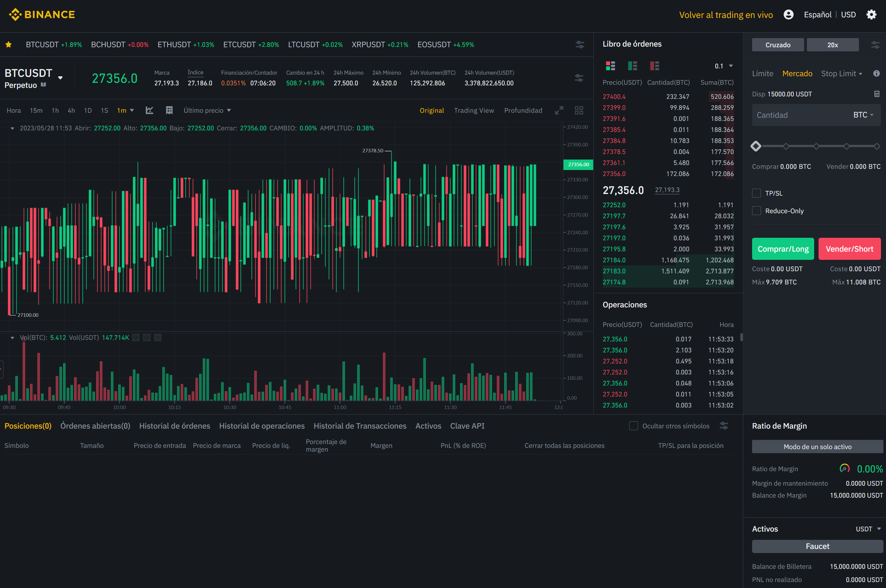Open Historial de operaciones tab
Image resolution: width=886 pixels, height=588 pixels.
point(262,425)
